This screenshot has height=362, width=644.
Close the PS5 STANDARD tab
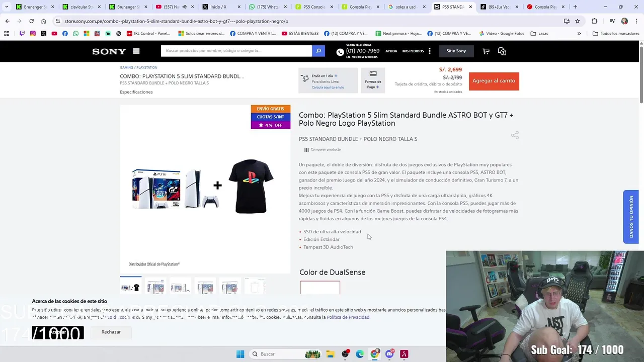pos(470,7)
